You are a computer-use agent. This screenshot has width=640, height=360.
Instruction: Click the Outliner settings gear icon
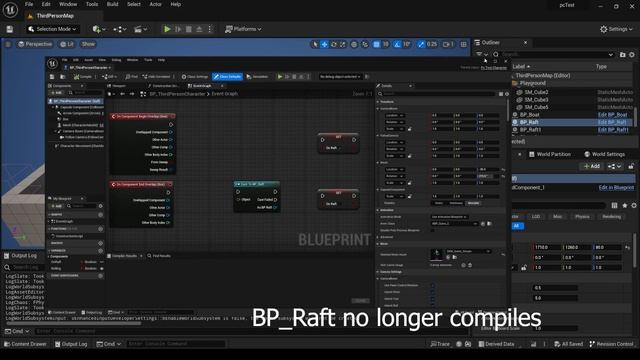click(x=631, y=55)
